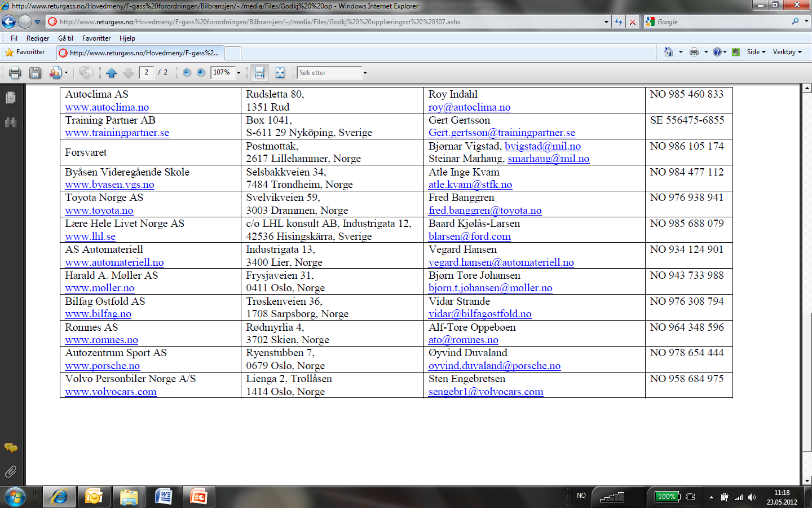Viewport: 812px width, 508px height.
Task: Click the Favoritter star button
Action: point(25,52)
